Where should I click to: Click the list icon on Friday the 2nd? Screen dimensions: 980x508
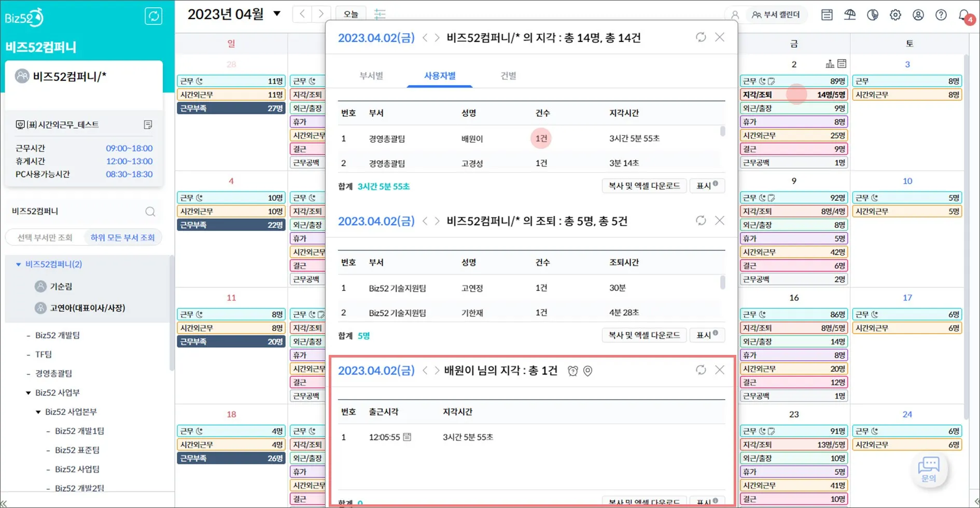pyautogui.click(x=842, y=64)
